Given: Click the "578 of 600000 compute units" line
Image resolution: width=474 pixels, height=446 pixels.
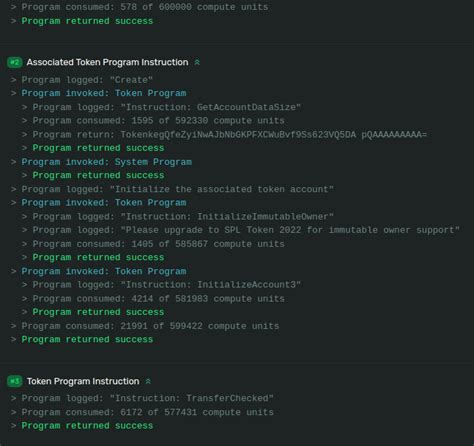Looking at the screenshot, I should [145, 7].
